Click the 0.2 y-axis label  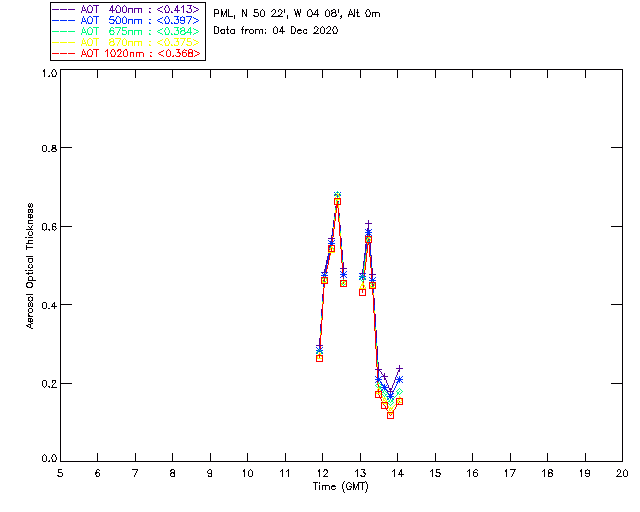click(x=49, y=384)
